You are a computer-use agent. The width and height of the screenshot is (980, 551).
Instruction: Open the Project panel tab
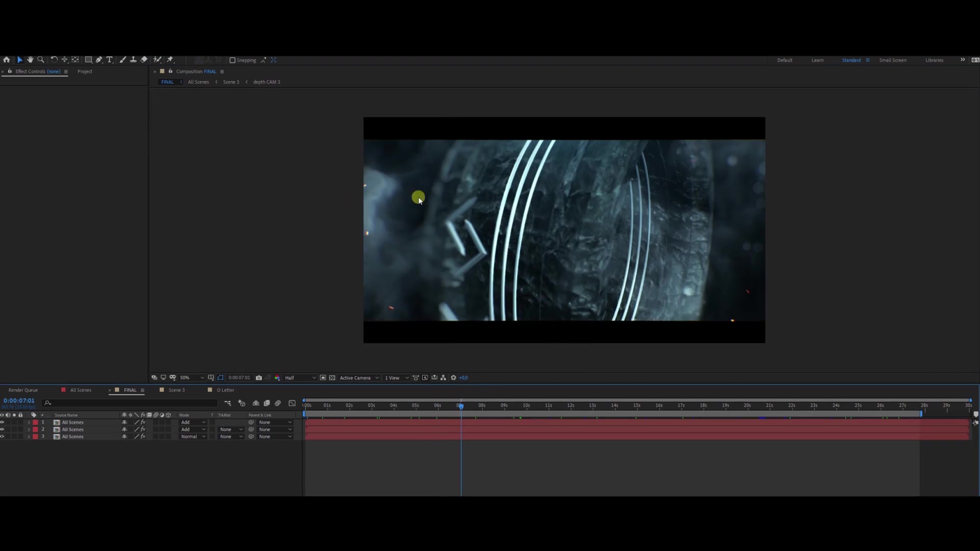pyautogui.click(x=85, y=71)
